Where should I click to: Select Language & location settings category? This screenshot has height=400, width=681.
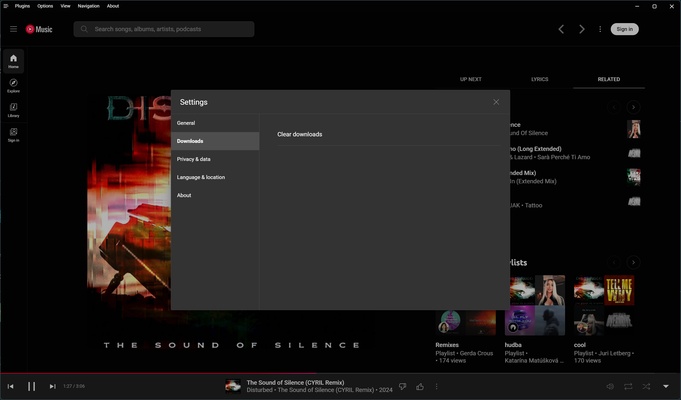click(215, 177)
